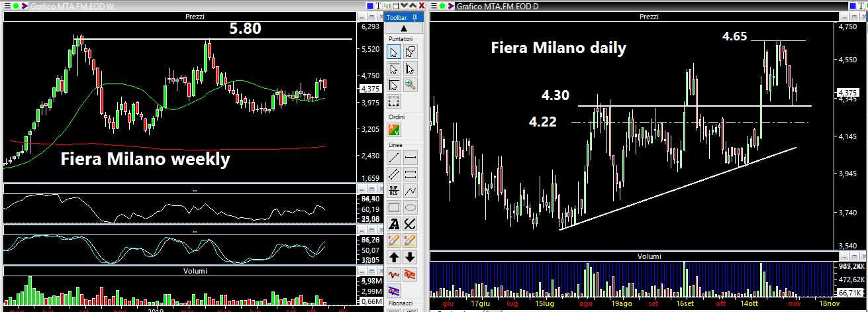Image resolution: width=868 pixels, height=312 pixels.
Task: Click the bar chart icon in weekly header
Action: coord(387,6)
